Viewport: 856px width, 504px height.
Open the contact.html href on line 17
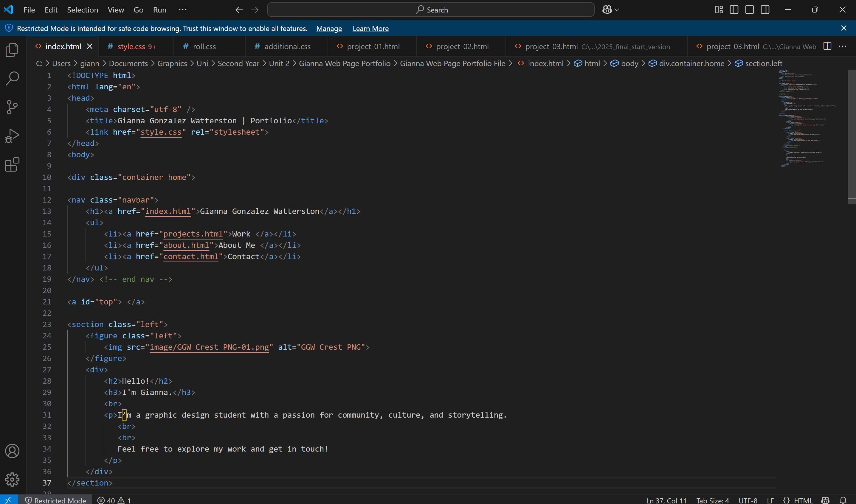pos(191,257)
